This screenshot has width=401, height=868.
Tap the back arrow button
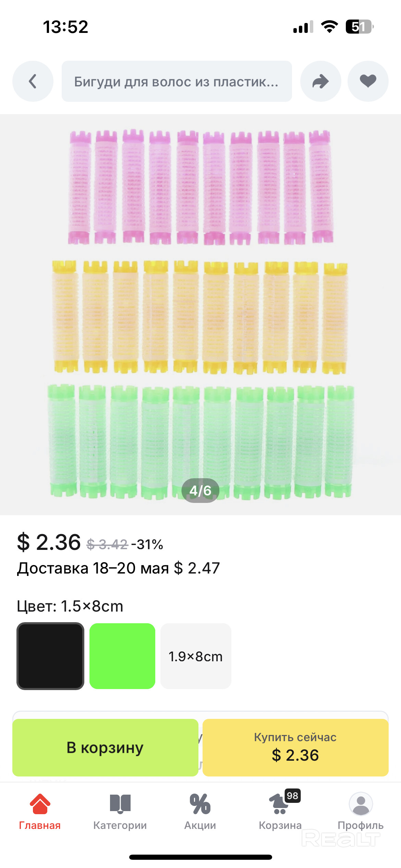[x=33, y=81]
